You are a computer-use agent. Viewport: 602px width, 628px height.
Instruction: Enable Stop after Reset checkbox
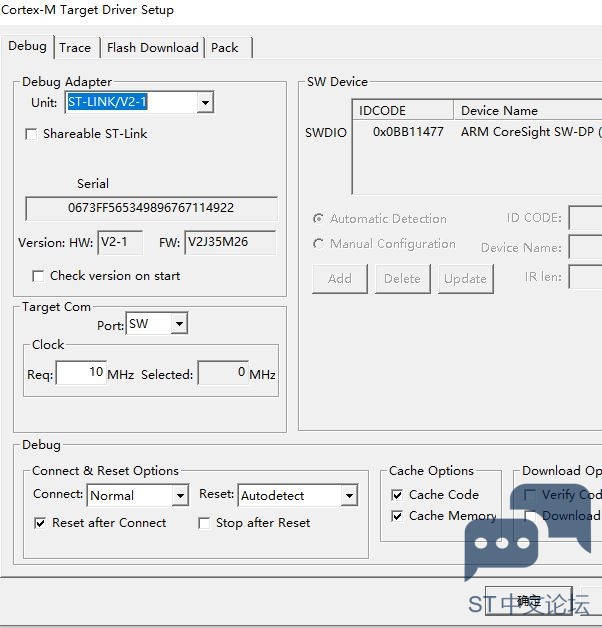[x=204, y=523]
